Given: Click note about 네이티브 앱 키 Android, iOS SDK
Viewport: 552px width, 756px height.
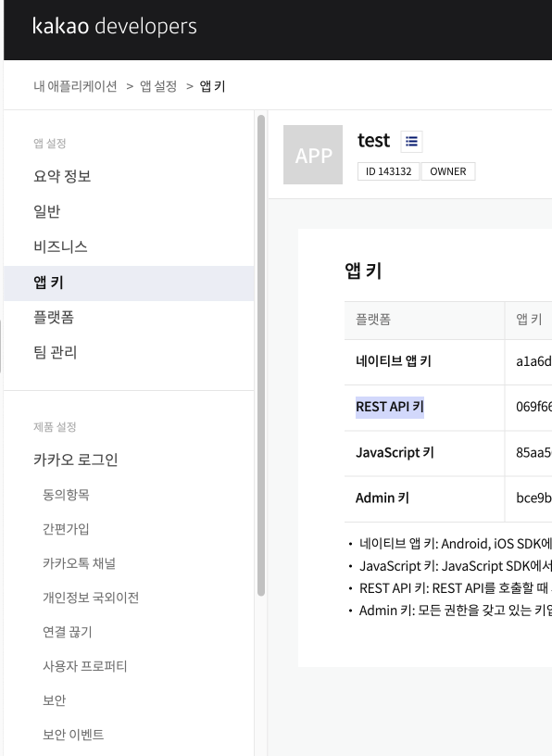Looking at the screenshot, I should [455, 544].
